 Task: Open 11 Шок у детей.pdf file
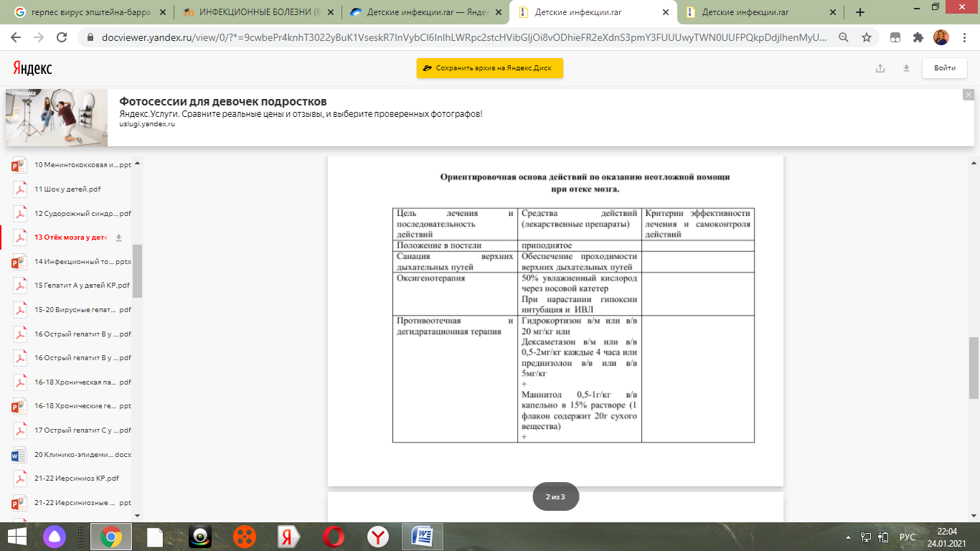tap(67, 189)
